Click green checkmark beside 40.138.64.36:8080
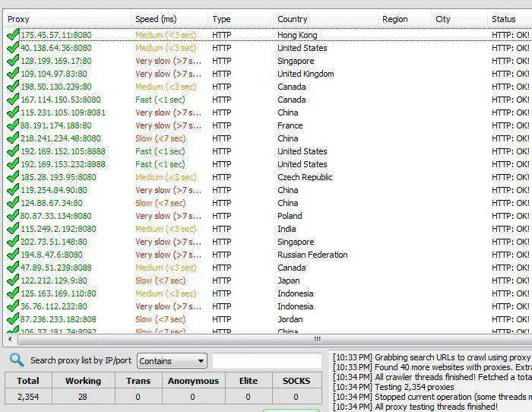This screenshot has width=532, height=412. pyautogui.click(x=13, y=48)
